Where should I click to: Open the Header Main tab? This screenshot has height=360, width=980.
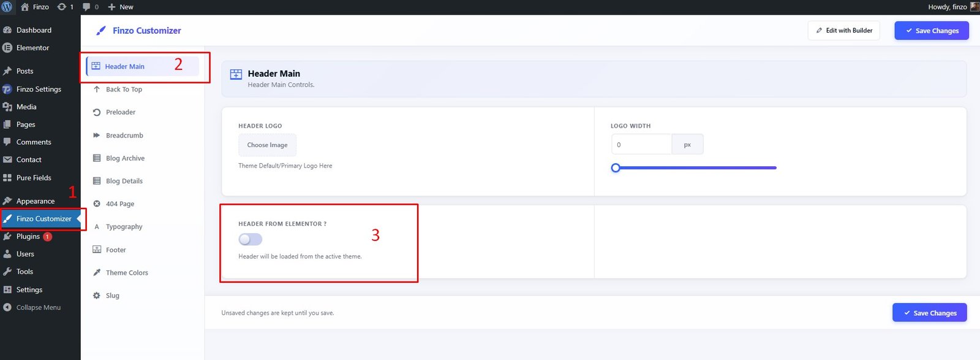coord(142,66)
